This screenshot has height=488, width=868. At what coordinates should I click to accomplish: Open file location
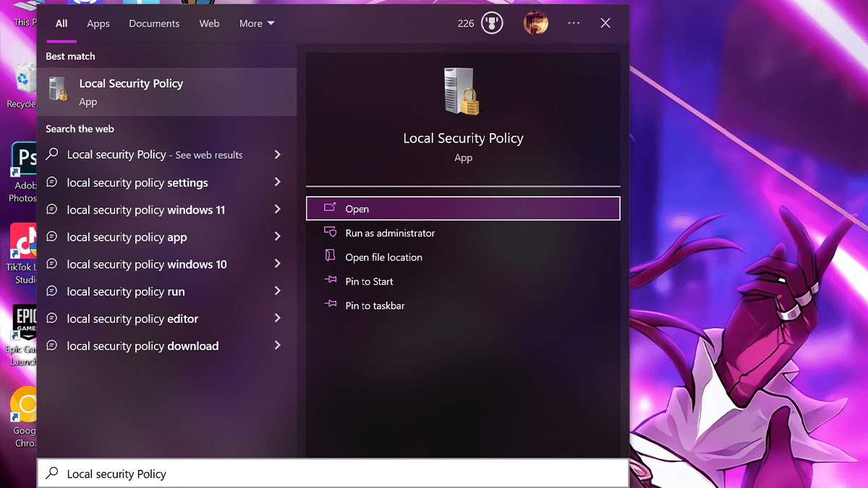(383, 257)
